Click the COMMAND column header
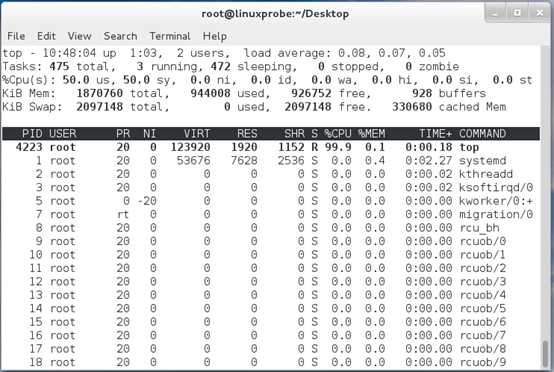 tap(482, 134)
